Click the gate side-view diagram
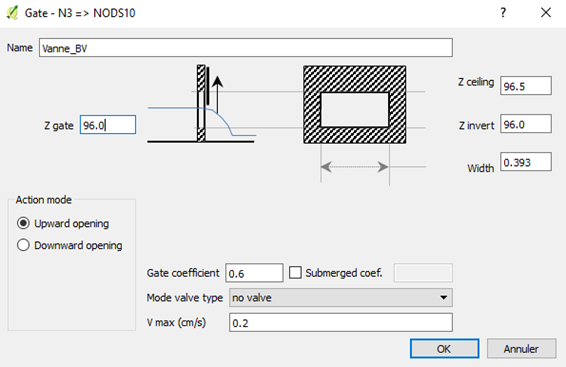The height and width of the screenshot is (367, 566). click(x=202, y=104)
